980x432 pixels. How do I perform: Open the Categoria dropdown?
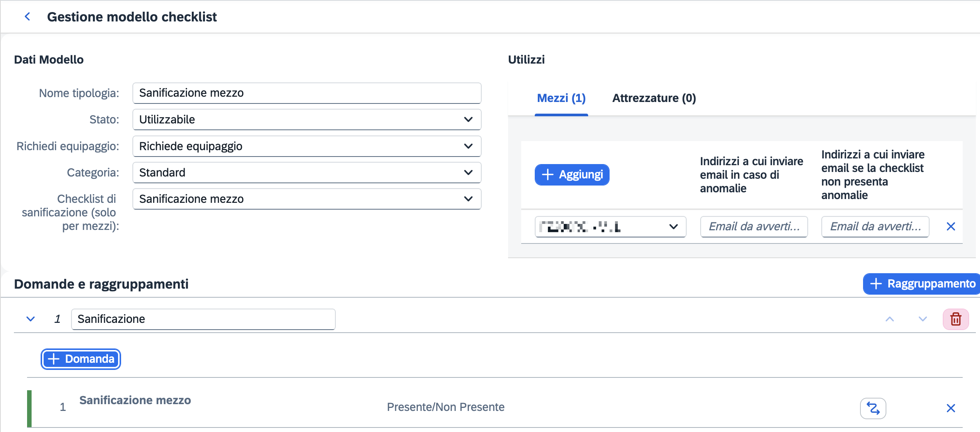point(306,172)
